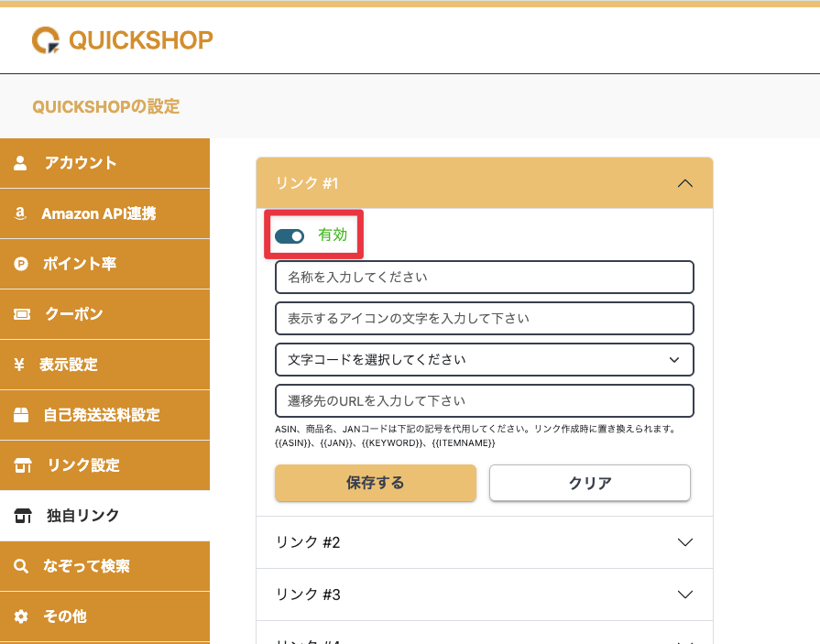Click the QUICKSHOP logo icon
The height and width of the screenshot is (644, 820).
click(x=46, y=39)
